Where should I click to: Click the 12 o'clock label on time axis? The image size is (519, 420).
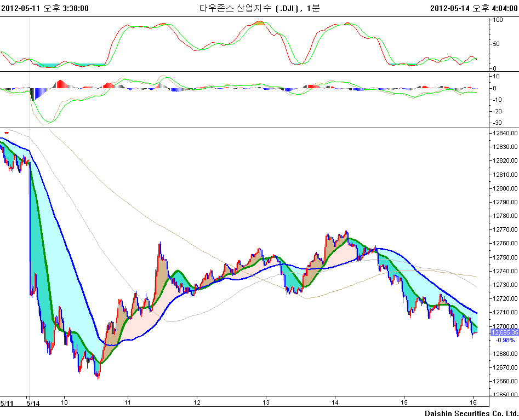point(196,403)
